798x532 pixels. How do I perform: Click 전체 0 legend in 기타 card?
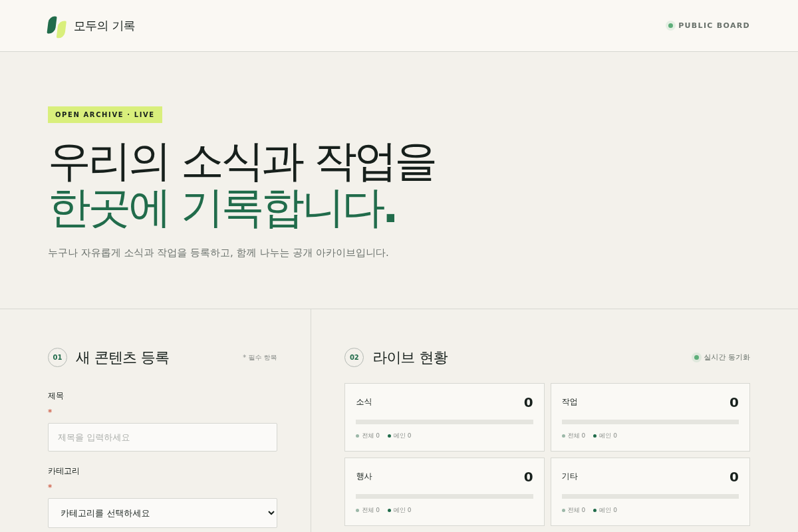pyautogui.click(x=574, y=510)
